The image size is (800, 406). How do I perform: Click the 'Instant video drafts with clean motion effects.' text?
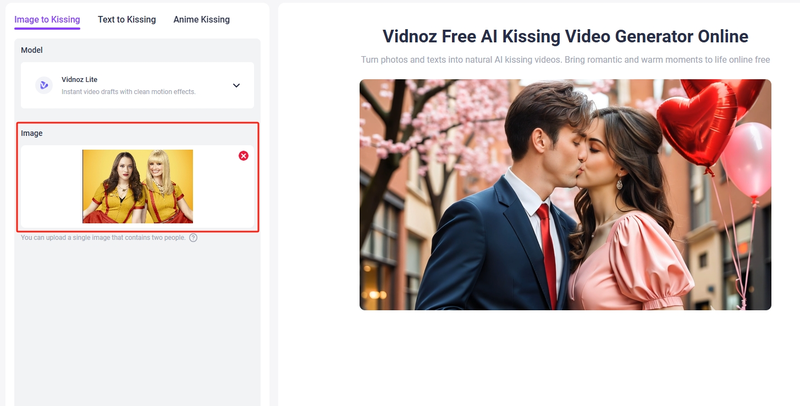129,92
